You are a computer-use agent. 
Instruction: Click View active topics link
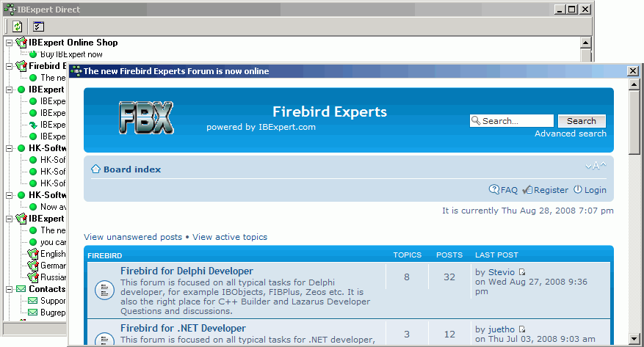click(x=230, y=237)
